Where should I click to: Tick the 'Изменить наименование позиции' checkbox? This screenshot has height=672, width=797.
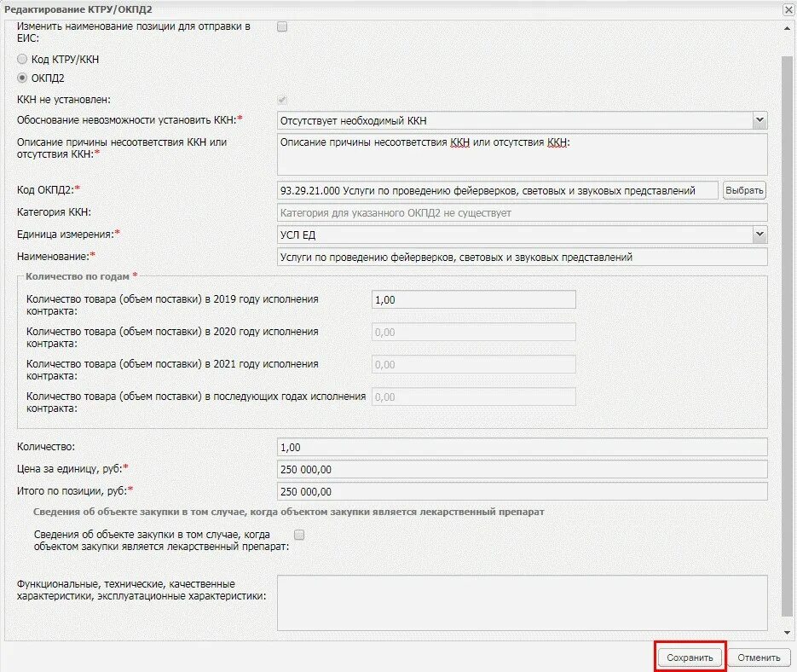pos(282,26)
